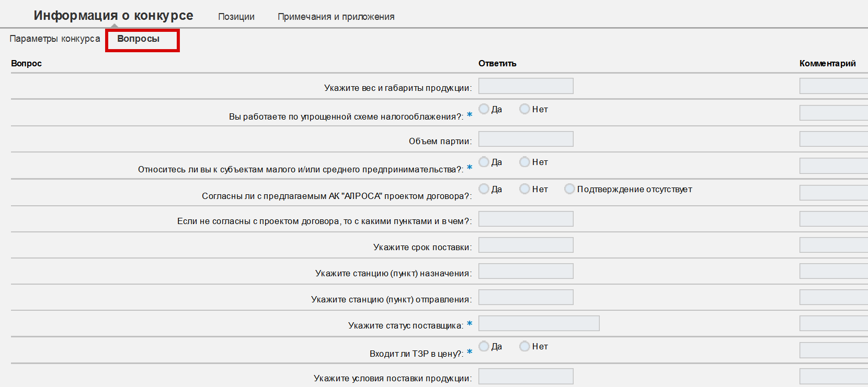Select the Вопросы sub-tab

[x=139, y=39]
